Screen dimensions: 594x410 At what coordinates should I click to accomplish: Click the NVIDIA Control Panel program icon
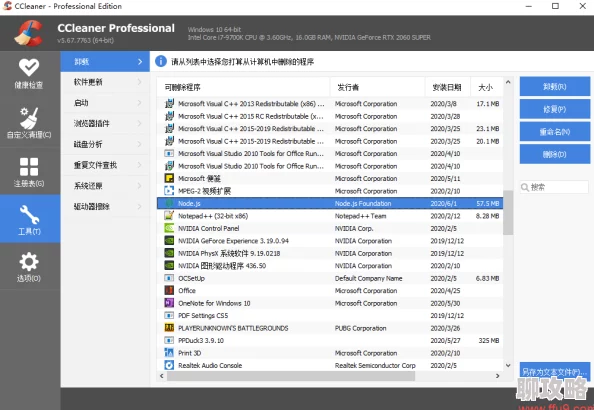coord(169,228)
